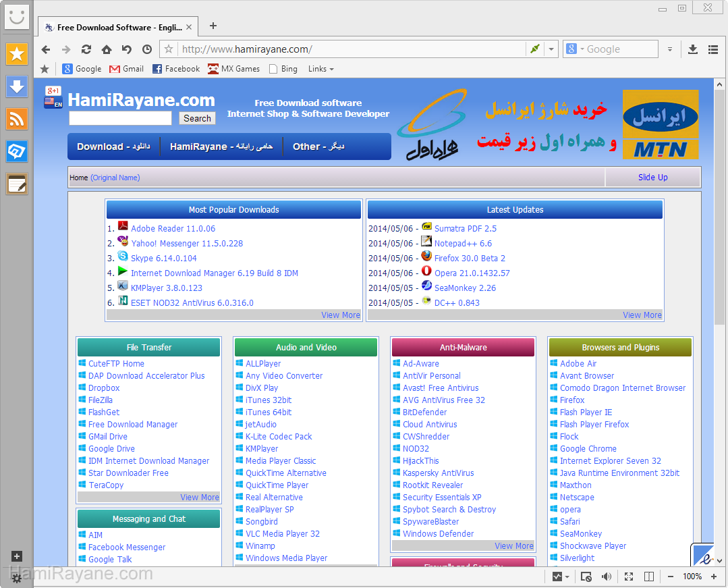The image size is (728, 588).
Task: Enter full screen mode from status bar
Action: click(x=629, y=577)
